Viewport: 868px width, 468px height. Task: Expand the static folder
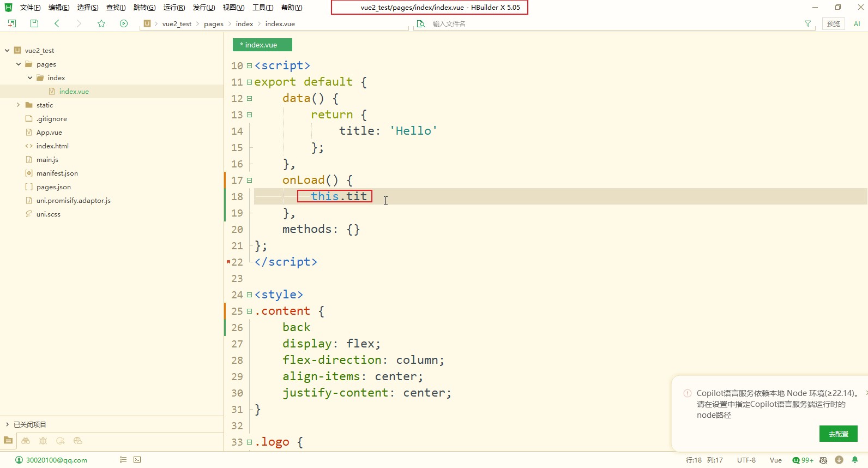(19, 105)
